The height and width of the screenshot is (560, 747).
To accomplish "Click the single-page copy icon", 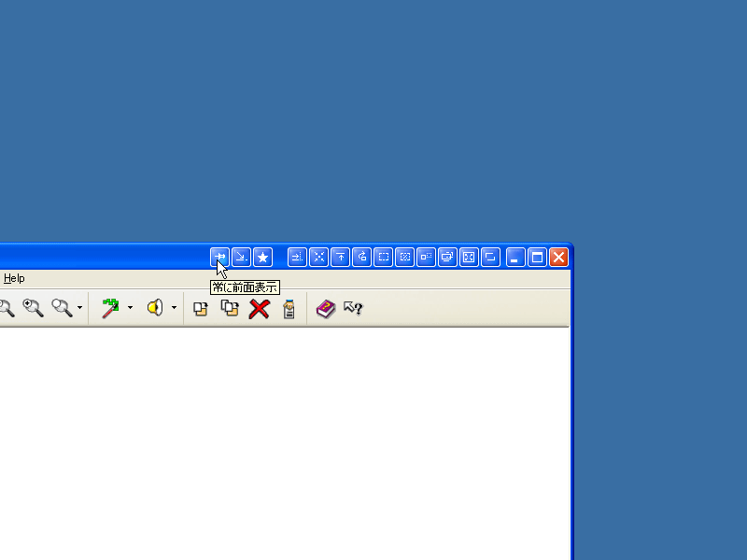I will click(x=201, y=309).
